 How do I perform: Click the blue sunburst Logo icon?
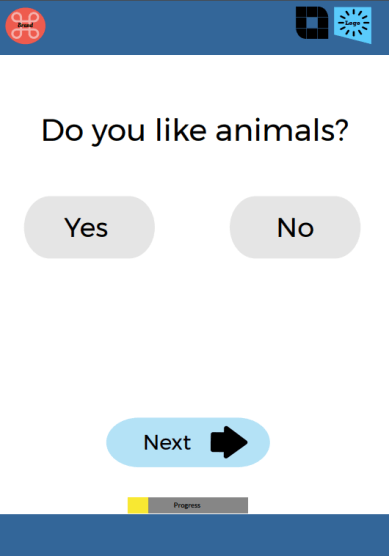click(x=352, y=25)
